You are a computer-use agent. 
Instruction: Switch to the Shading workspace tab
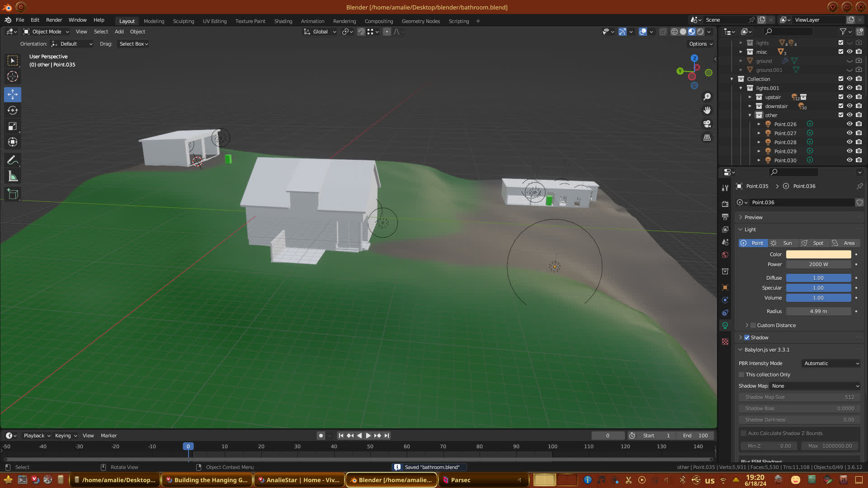click(283, 21)
